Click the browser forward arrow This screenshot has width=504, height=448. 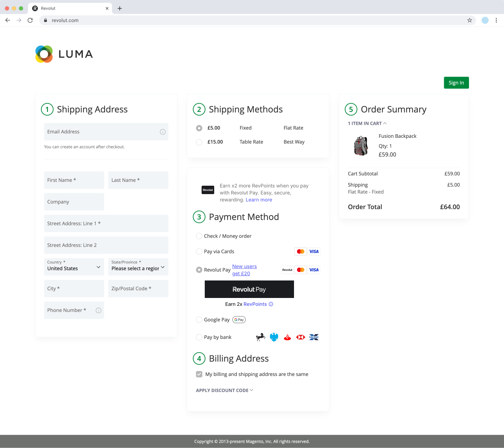[19, 20]
